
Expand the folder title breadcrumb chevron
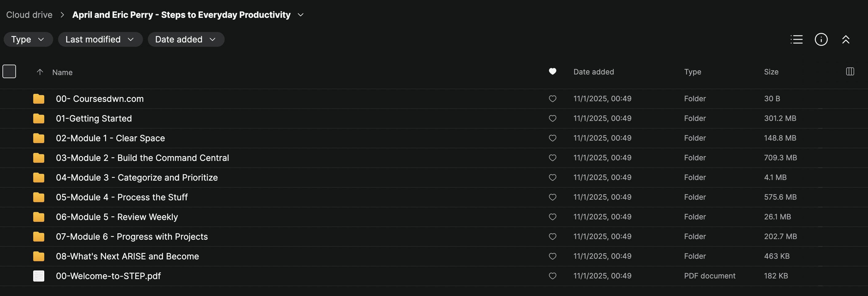click(x=301, y=15)
